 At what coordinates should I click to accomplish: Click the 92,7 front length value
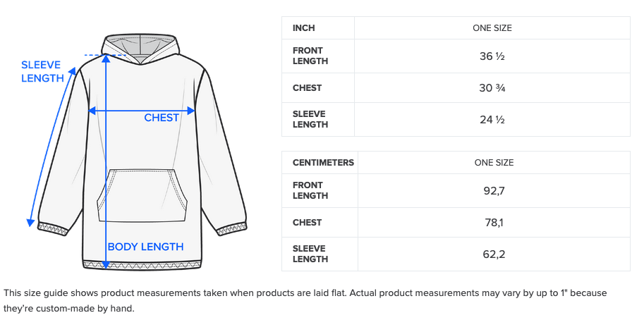[493, 191]
